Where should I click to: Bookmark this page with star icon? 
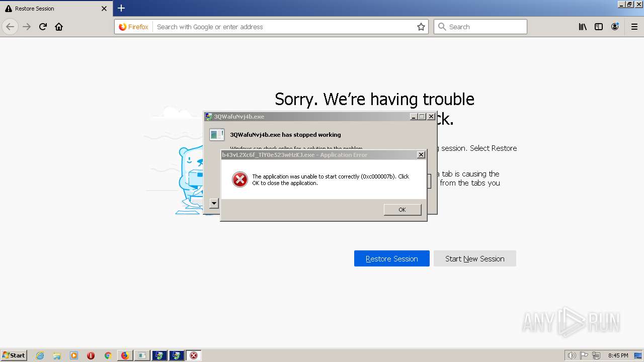[421, 27]
